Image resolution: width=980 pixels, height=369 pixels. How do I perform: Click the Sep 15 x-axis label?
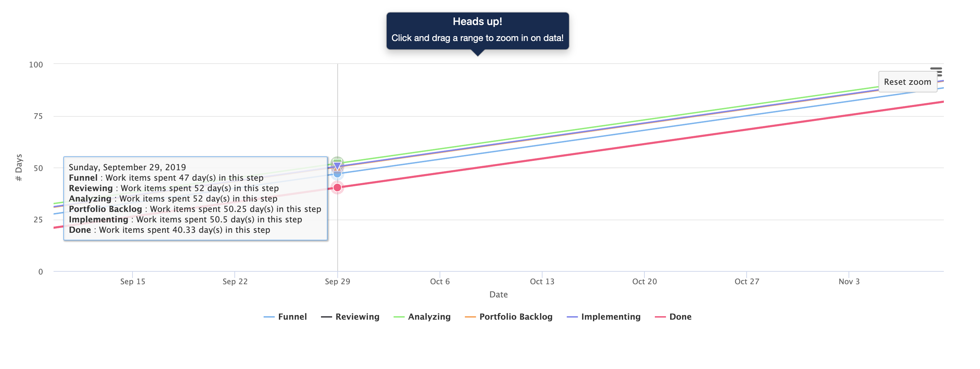tap(132, 281)
